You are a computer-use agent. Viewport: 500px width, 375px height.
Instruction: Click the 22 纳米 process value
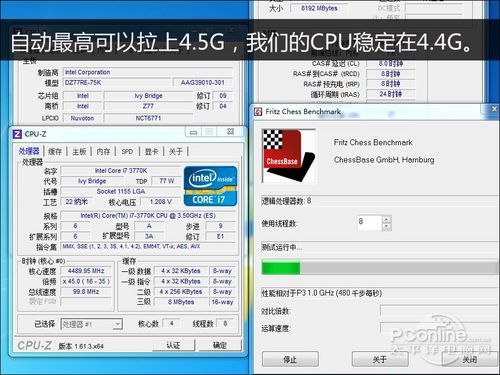[x=77, y=202]
